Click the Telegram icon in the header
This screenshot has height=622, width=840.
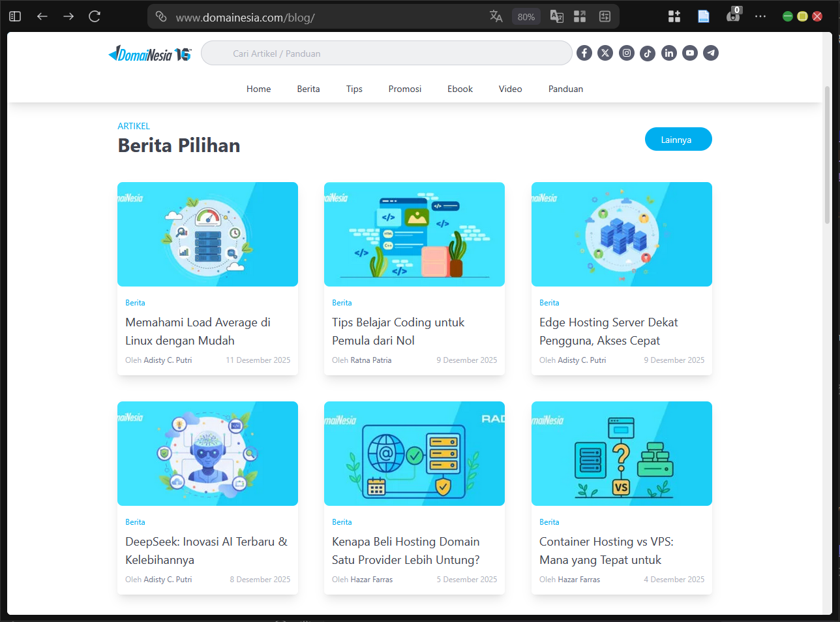pos(710,53)
